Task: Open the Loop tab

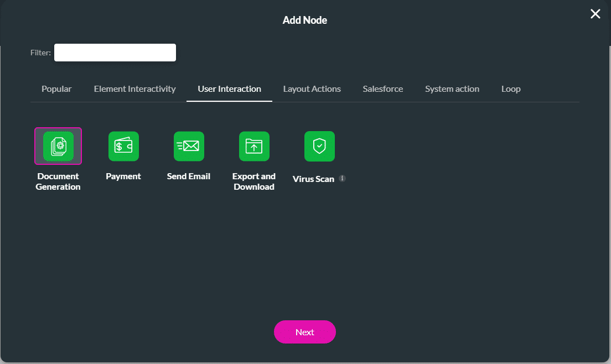Action: pos(510,89)
